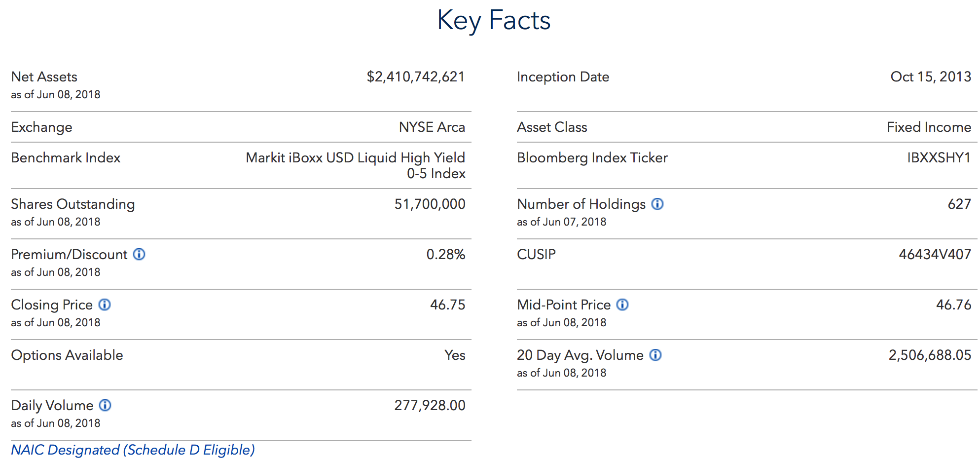Screen dimensions: 980x460
Task: Click the CUSIP value 46434V407
Action: pyautogui.click(x=935, y=254)
